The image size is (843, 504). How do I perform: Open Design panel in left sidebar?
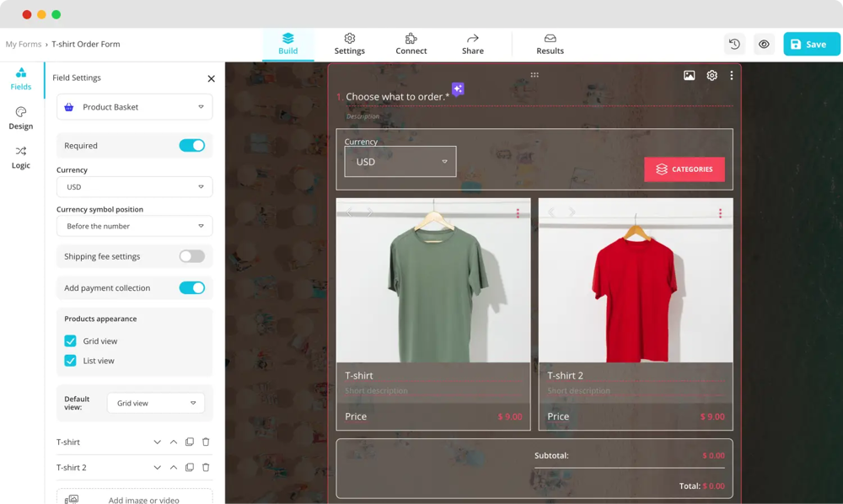21,118
